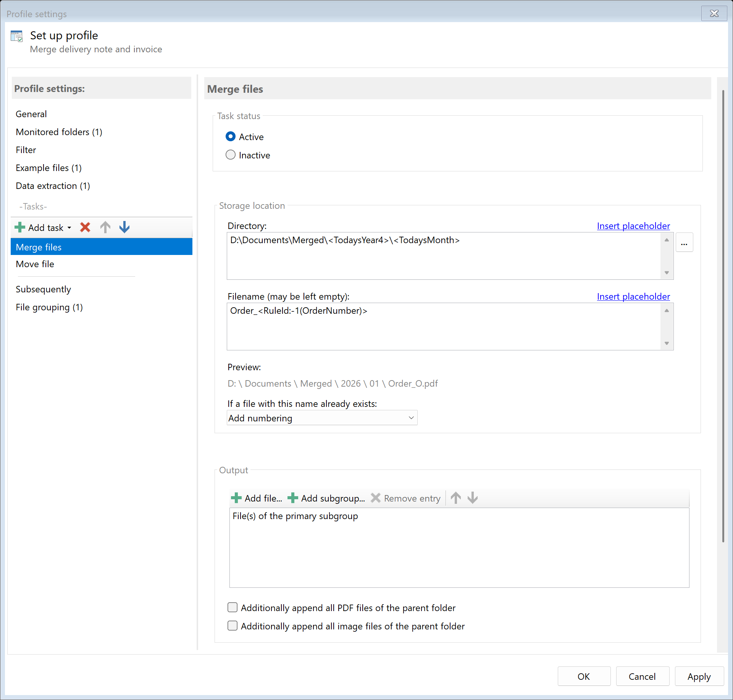Expand the Add task dropdown arrow
Screen dimensions: 733x700
click(69, 227)
